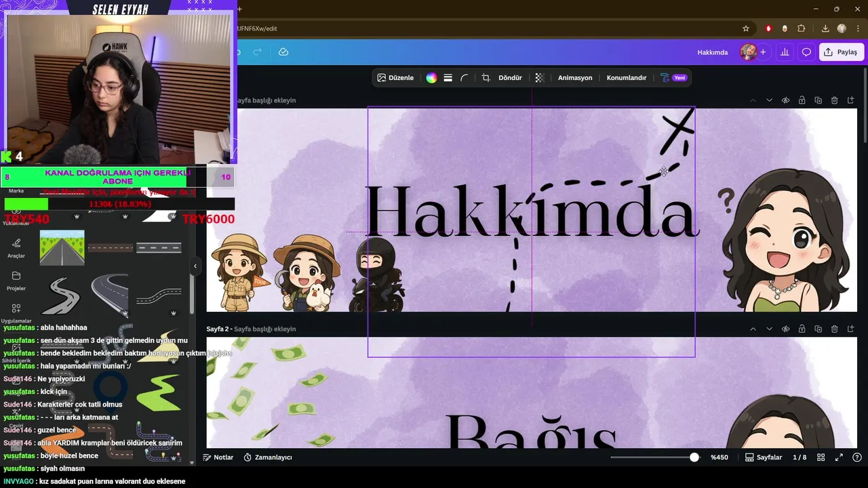This screenshot has height=488, width=868.
Task: Select the winking girl character image
Action: pos(787,239)
